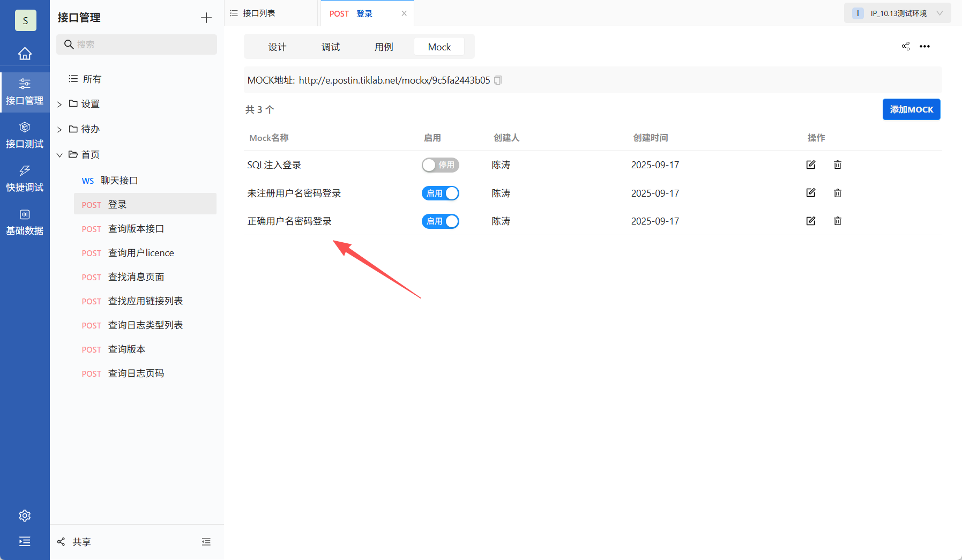Disable the 正确用户名密码登录 mock
Image resolution: width=962 pixels, height=560 pixels.
440,221
